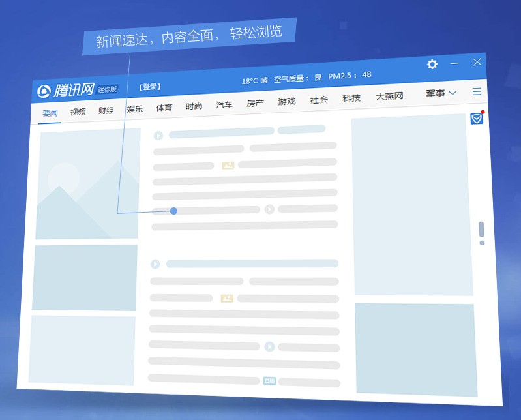The image size is (521, 420).
Task: Click the yellow image icon in second article block
Action: point(226,298)
